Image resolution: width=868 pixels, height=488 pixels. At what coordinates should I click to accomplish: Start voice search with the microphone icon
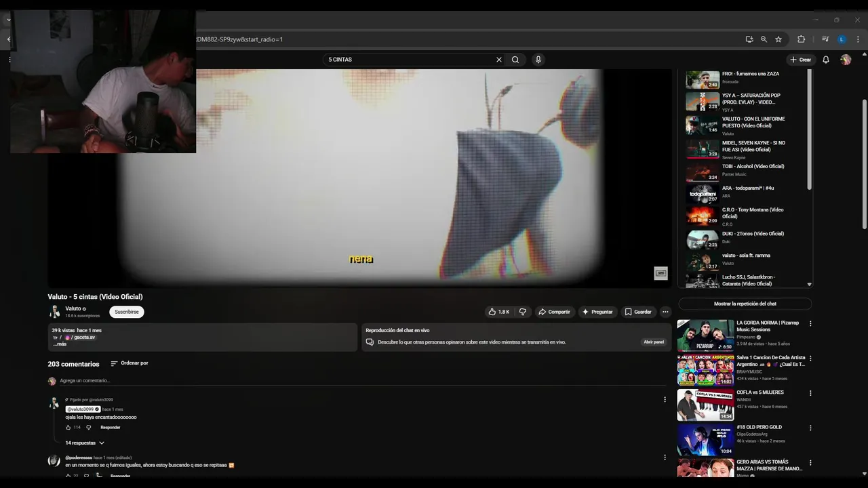click(538, 60)
